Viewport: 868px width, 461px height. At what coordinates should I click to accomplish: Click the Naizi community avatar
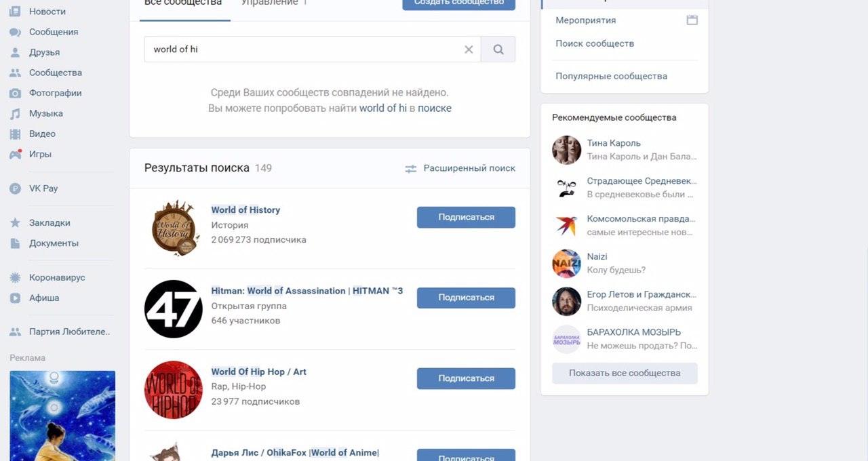[566, 264]
